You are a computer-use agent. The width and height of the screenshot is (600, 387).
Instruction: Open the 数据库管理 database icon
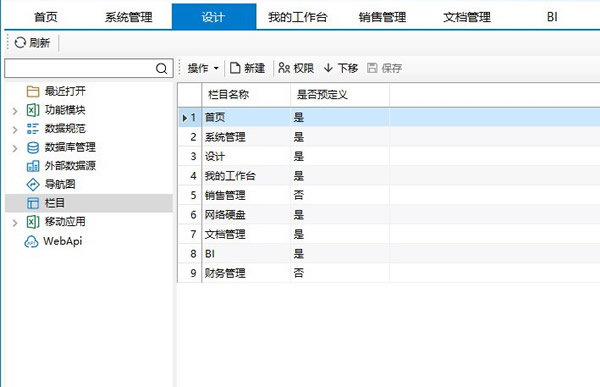pos(33,147)
